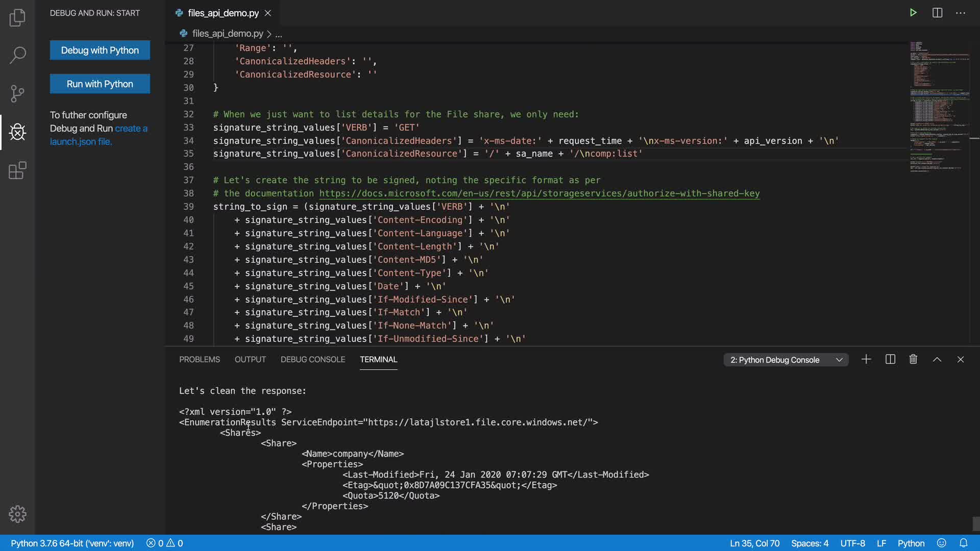Open the editor More Actions ellipsis menu
The image size is (980, 551).
coord(961,13)
